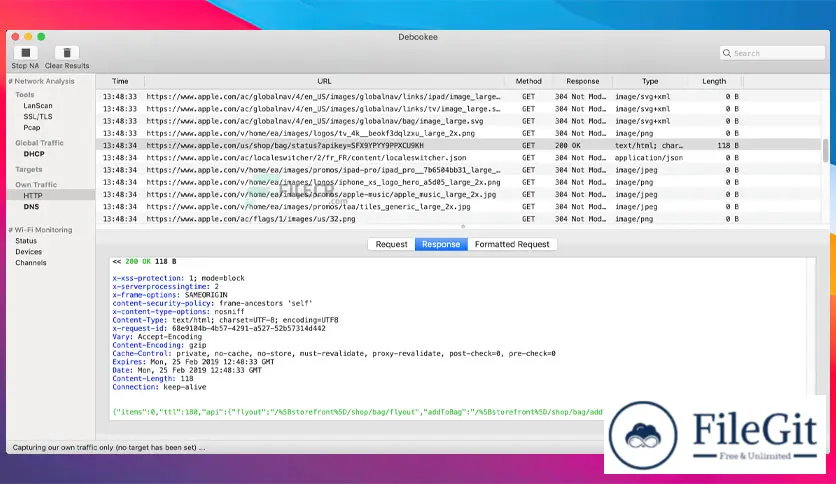Image resolution: width=836 pixels, height=484 pixels.
Task: Switch to the Response tab
Action: (x=441, y=244)
